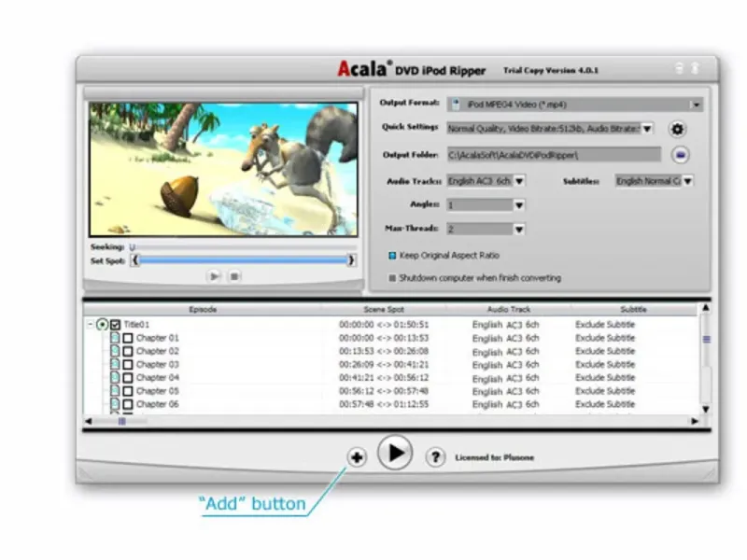Image resolution: width=747 pixels, height=560 pixels.
Task: Check the Chapter 05 checkbox
Action: (x=128, y=391)
